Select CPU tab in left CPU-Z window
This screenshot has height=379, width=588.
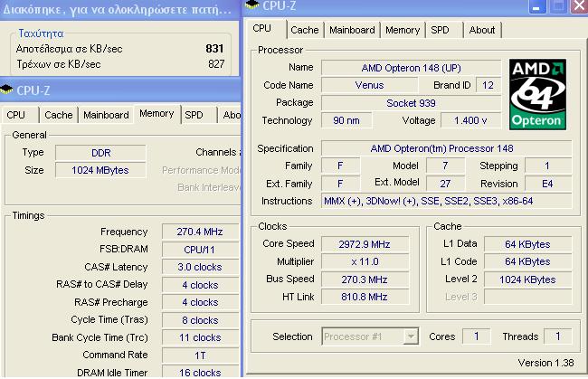[19, 115]
